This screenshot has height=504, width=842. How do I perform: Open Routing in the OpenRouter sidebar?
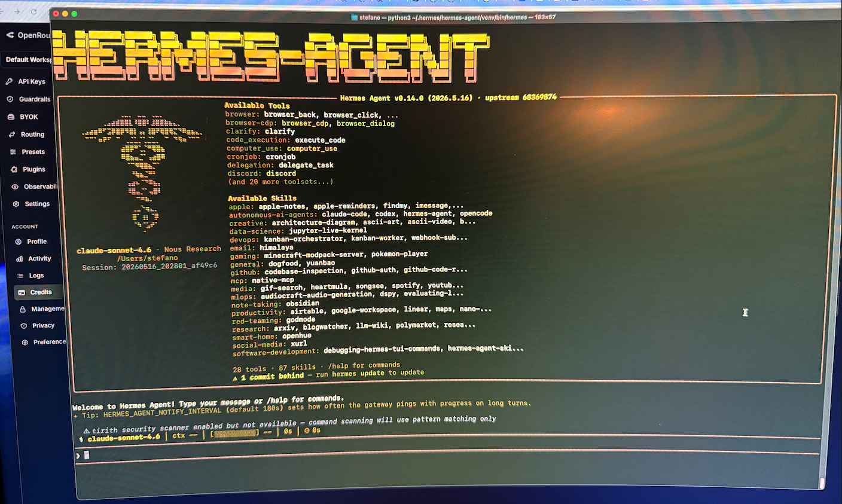26,135
